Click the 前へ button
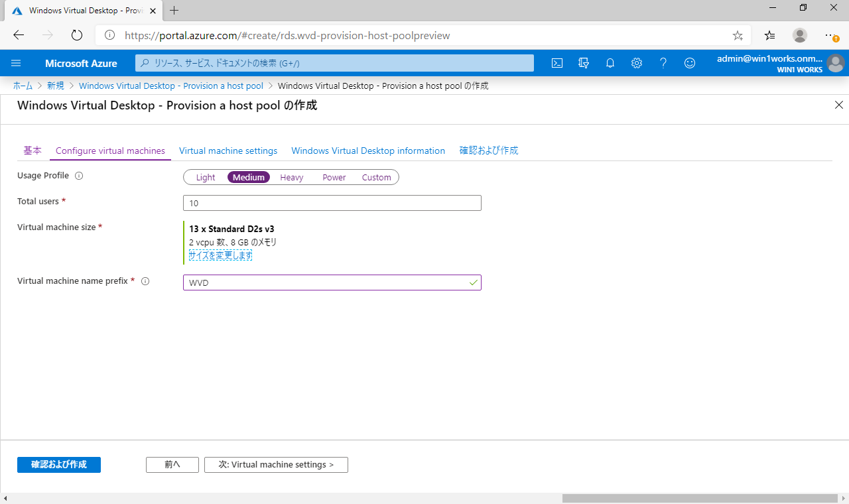This screenshot has width=849, height=504. point(172,464)
